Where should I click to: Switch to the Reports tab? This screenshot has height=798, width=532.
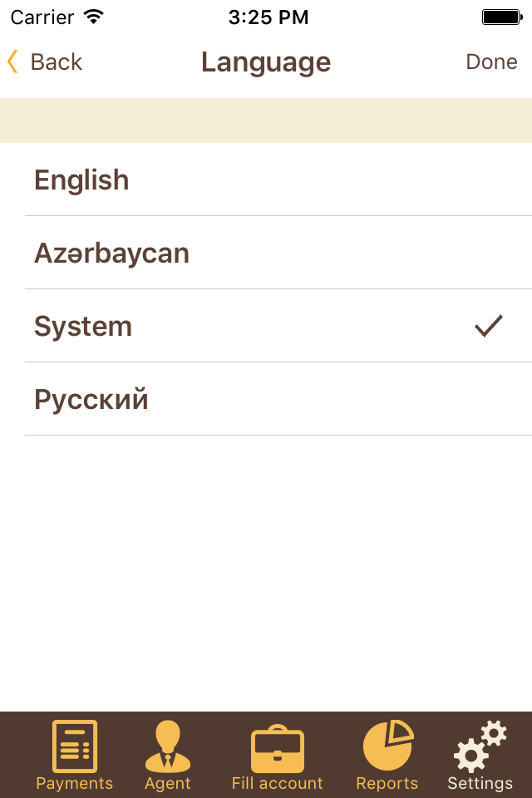click(387, 756)
